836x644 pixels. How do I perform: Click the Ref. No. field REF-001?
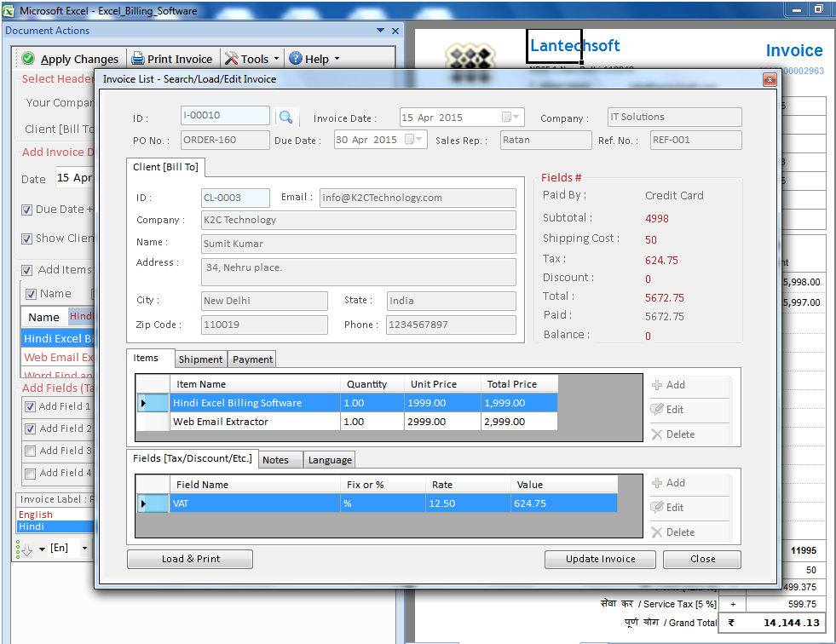pyautogui.click(x=695, y=140)
